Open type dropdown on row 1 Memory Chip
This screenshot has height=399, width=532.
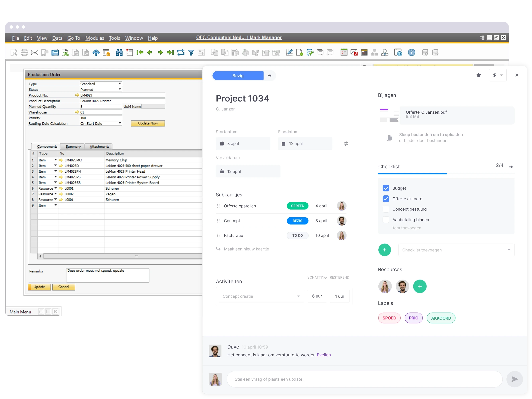55,160
